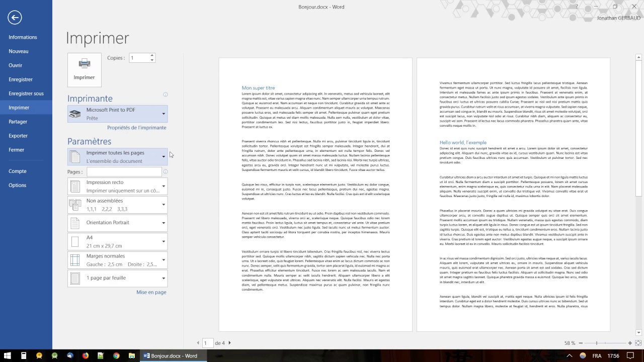Click the back arrow to return to document
Viewport: 644px width, 362px height.
(15, 18)
